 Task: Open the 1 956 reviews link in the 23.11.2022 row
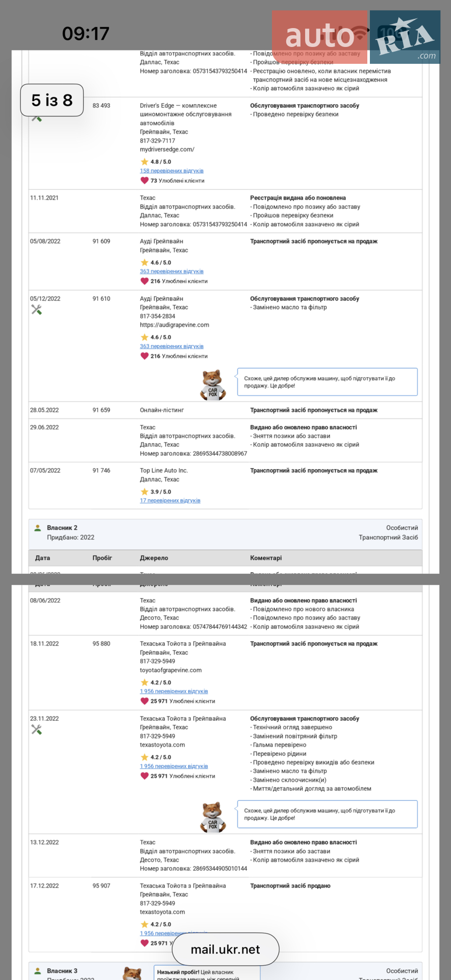click(x=174, y=766)
